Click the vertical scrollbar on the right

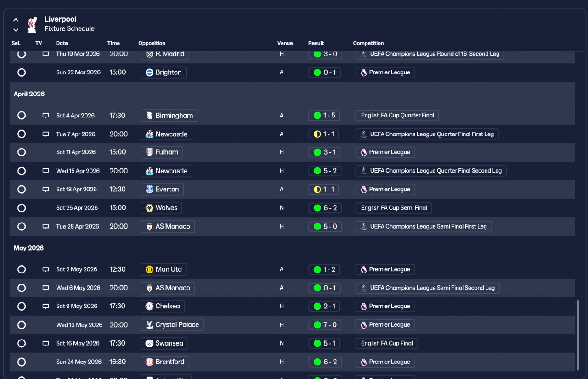[578, 335]
